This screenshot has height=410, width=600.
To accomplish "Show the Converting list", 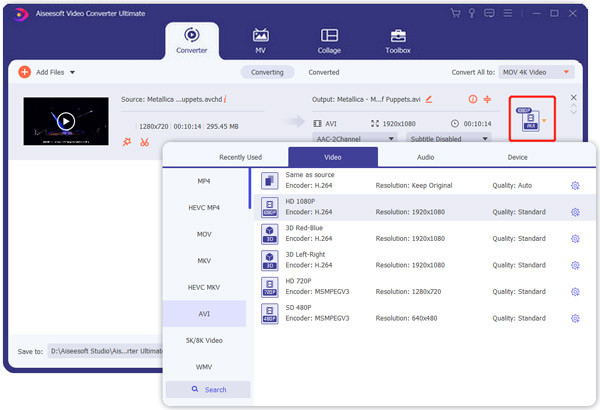I will pyautogui.click(x=267, y=72).
